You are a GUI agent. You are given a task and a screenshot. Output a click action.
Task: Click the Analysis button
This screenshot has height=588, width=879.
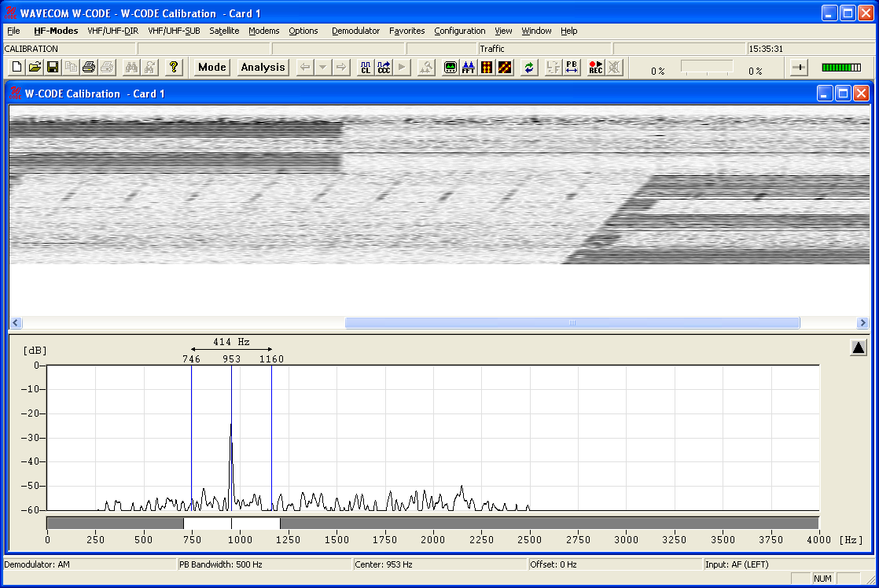pos(263,68)
